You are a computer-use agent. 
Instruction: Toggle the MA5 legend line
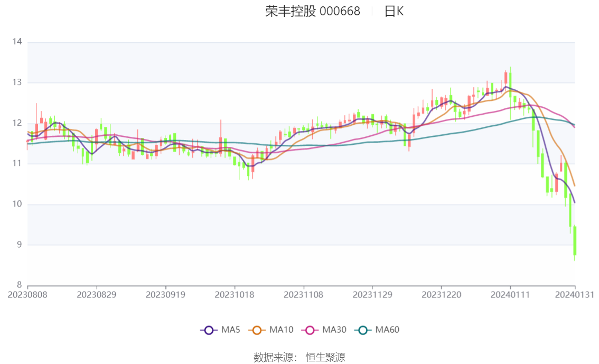220,330
